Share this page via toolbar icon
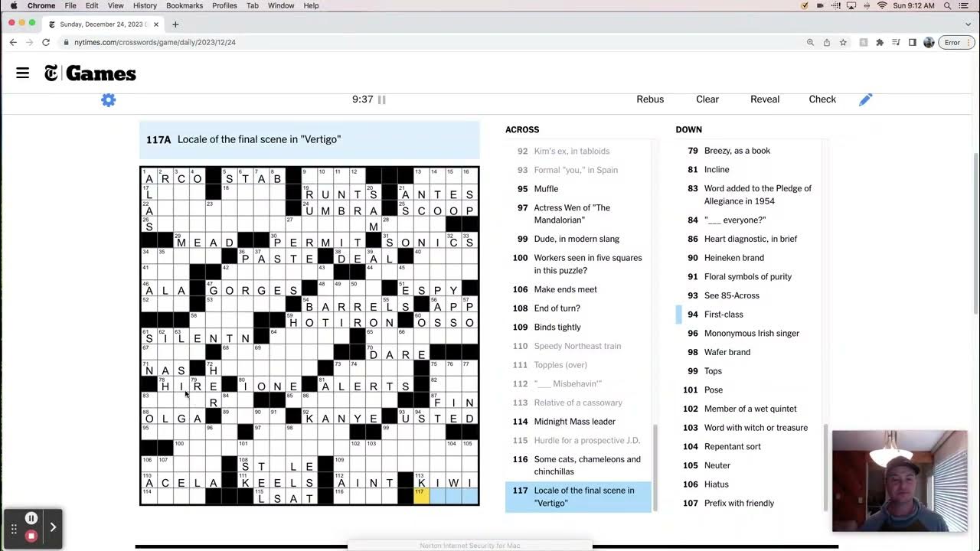 tap(827, 42)
